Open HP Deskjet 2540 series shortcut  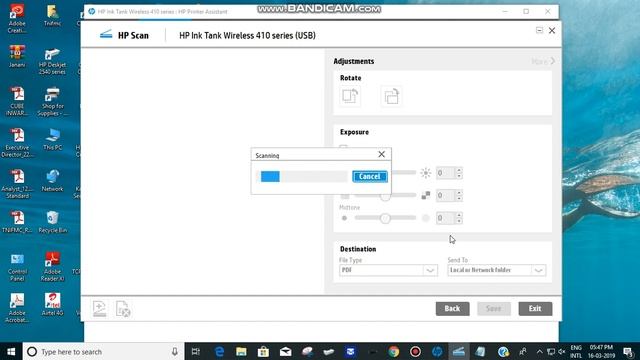tap(52, 60)
